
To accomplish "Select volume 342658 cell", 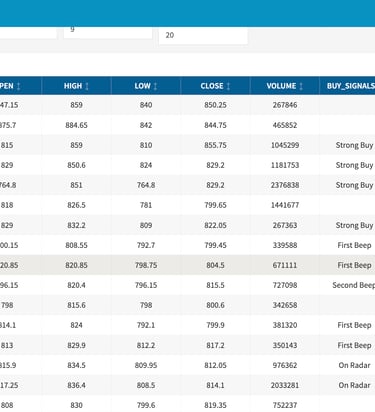I will click(x=285, y=305).
